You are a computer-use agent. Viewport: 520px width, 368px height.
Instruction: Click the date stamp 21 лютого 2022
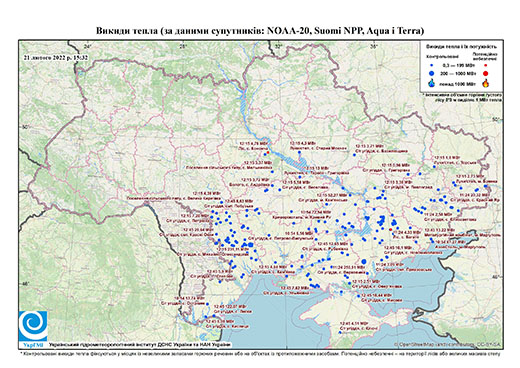click(x=56, y=57)
